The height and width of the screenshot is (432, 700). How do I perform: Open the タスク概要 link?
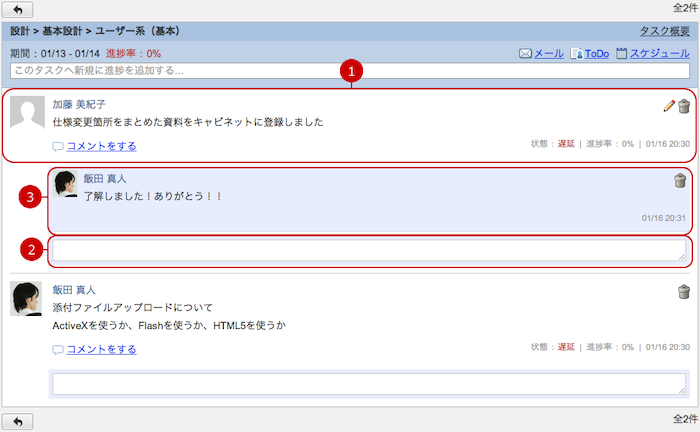click(665, 31)
